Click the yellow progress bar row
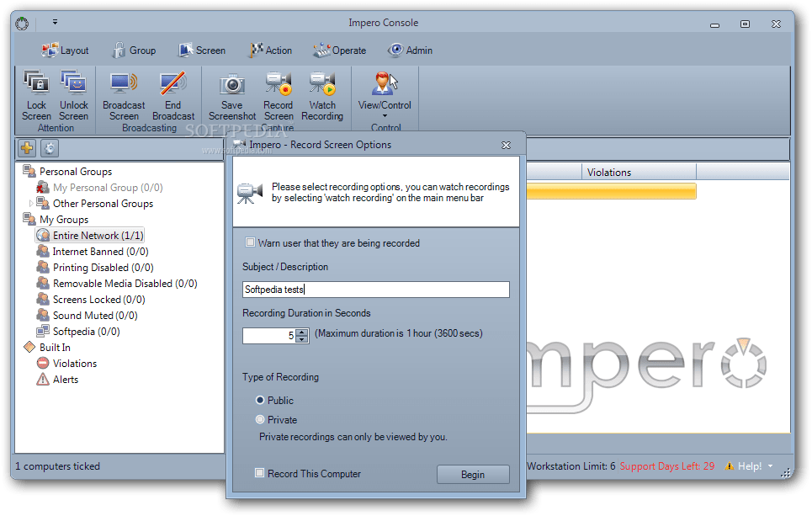Screen dimensions: 812x516 [x=611, y=190]
